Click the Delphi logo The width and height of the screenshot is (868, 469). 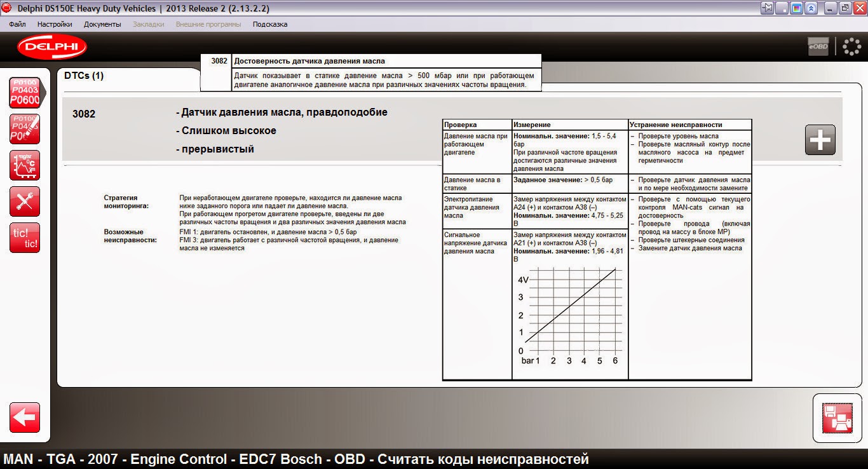point(52,47)
